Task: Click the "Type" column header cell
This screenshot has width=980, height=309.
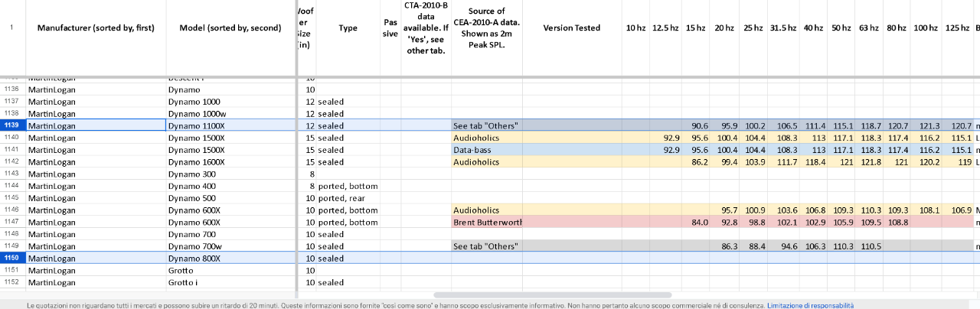Action: (348, 28)
